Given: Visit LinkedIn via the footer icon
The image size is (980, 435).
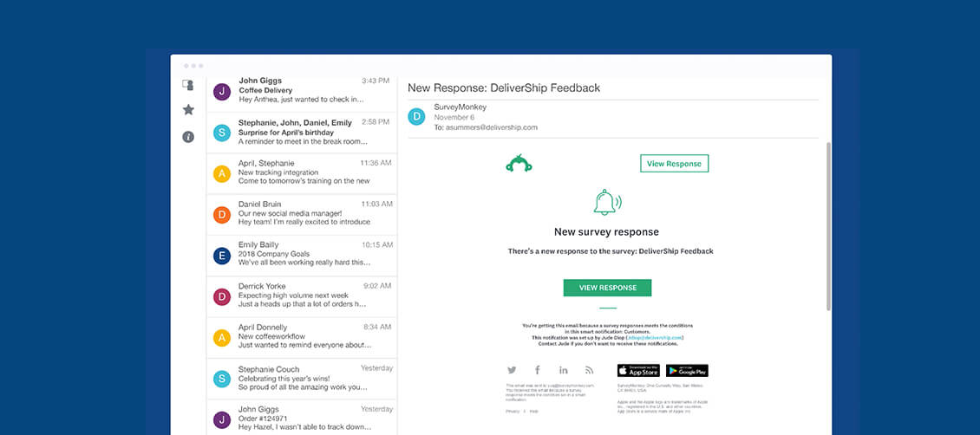Looking at the screenshot, I should point(564,370).
